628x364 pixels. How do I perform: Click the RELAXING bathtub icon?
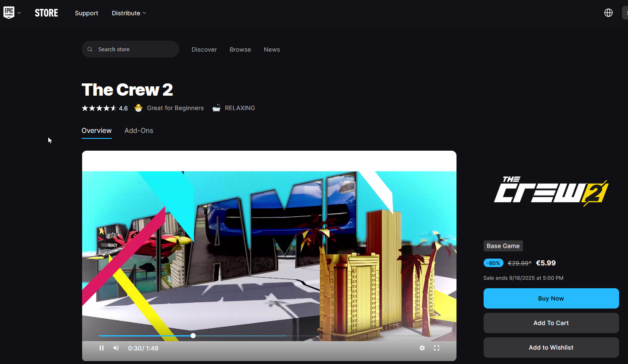216,108
